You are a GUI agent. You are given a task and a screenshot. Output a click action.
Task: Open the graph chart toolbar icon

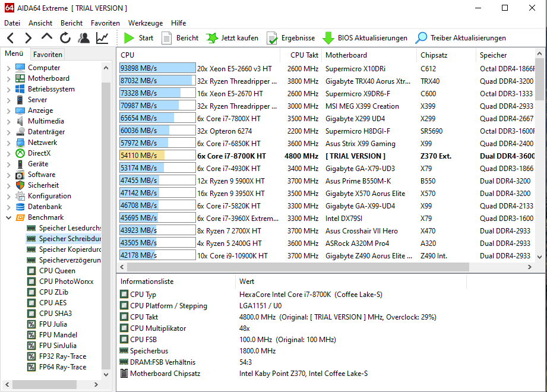[x=102, y=37]
